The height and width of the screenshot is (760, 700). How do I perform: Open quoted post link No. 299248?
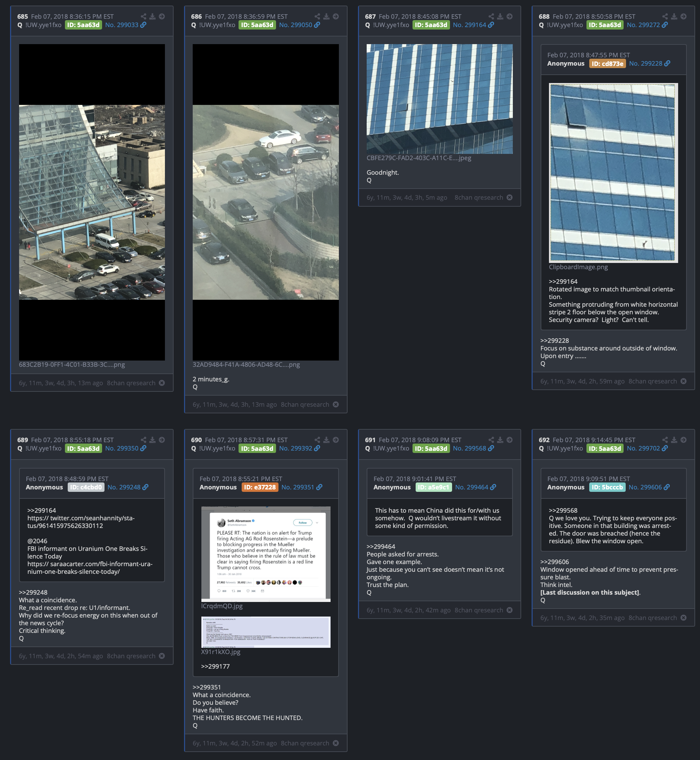click(x=128, y=487)
